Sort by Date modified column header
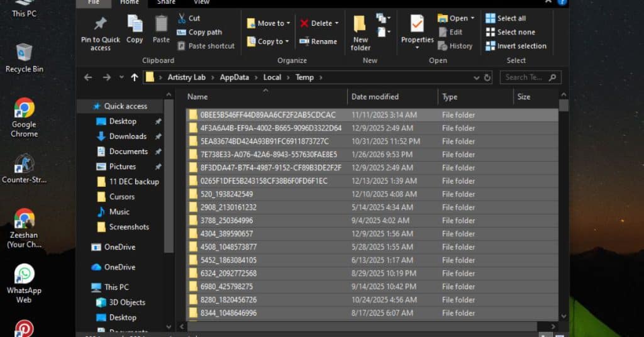This screenshot has height=337, width=644. 375,97
